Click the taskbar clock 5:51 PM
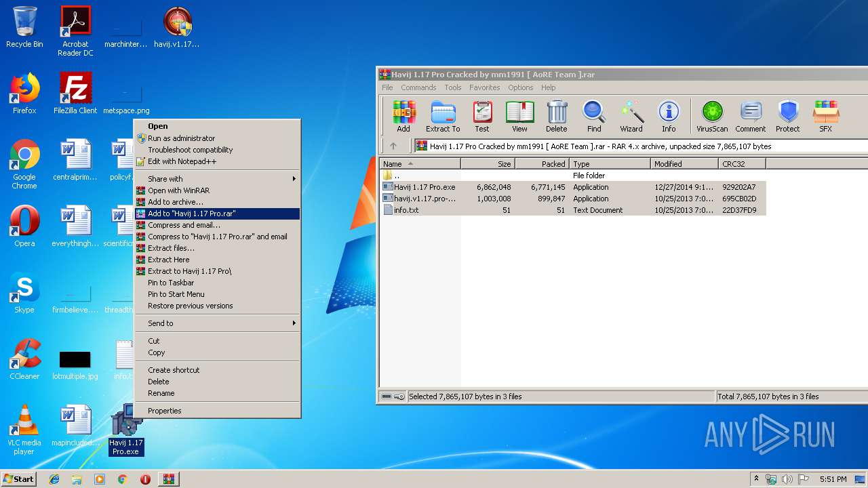868x488 pixels. click(833, 479)
